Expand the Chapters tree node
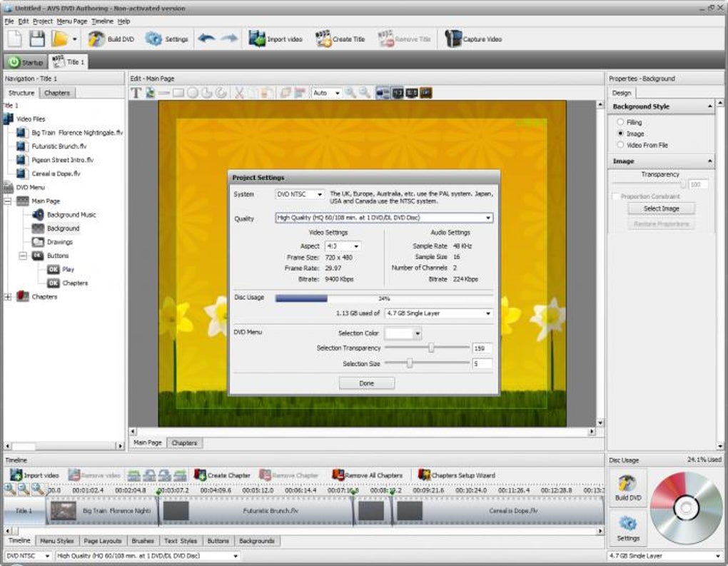Image resolution: width=728 pixels, height=566 pixels. pyautogui.click(x=8, y=297)
